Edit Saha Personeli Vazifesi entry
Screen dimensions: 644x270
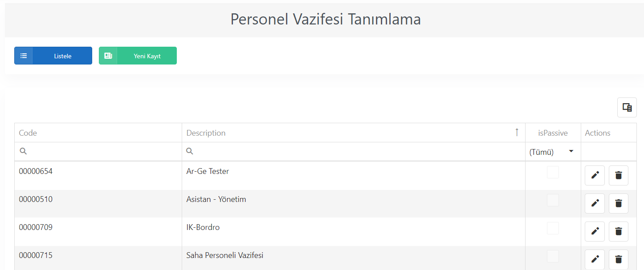pos(595,259)
